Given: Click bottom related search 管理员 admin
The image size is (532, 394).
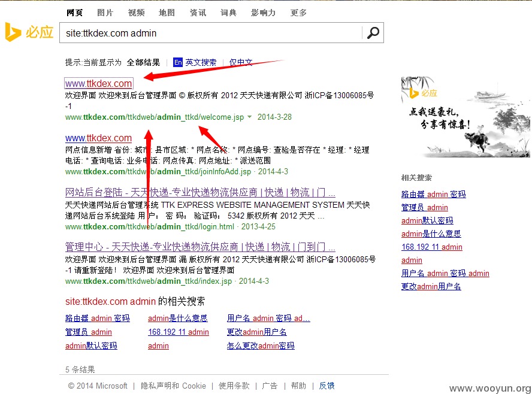Looking at the screenshot, I should coord(89,332).
